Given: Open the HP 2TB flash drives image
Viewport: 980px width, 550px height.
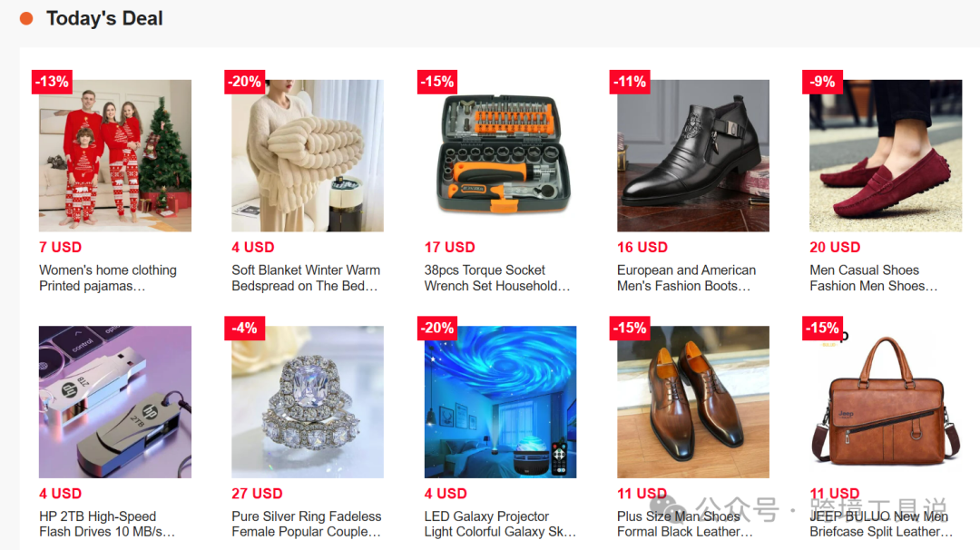Looking at the screenshot, I should tap(115, 402).
